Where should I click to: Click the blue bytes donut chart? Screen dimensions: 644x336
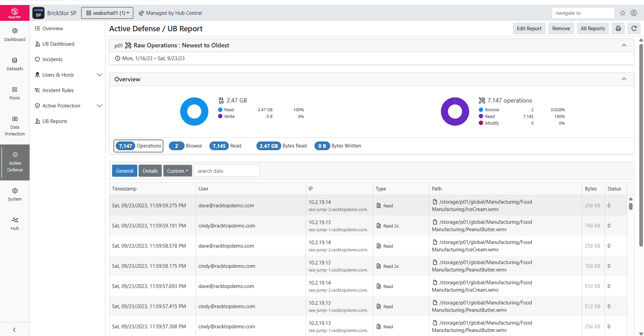coord(194,112)
